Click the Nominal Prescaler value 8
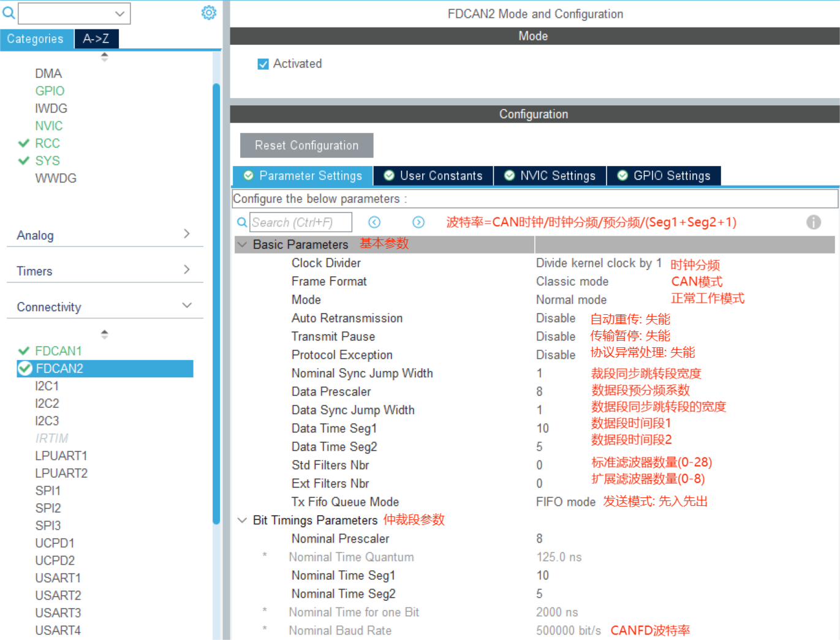 point(539,539)
